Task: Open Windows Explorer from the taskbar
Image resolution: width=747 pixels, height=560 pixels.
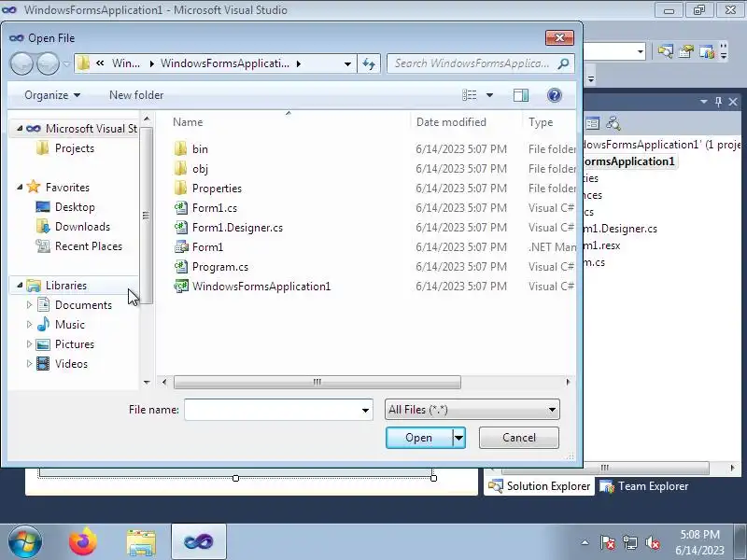Action: pos(141,543)
